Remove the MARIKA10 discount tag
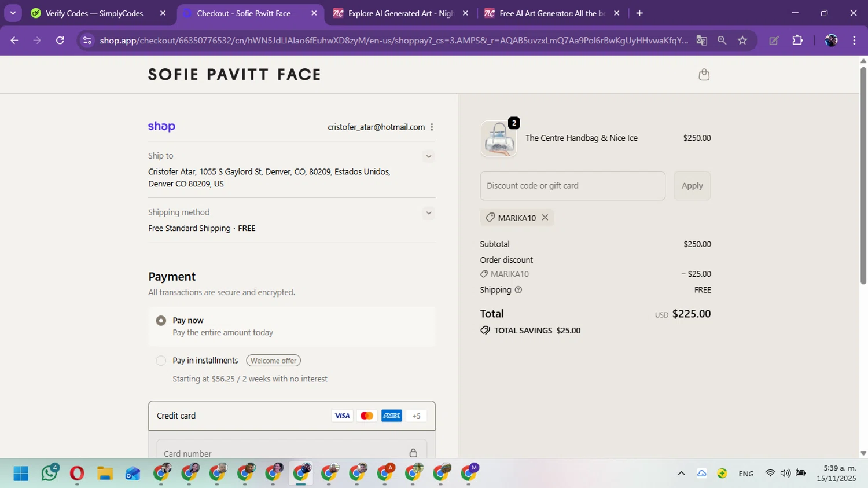 [545, 218]
